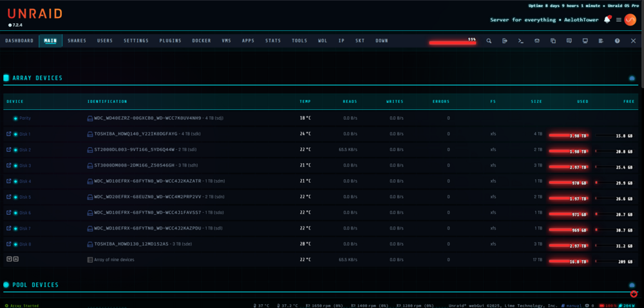The height and width of the screenshot is (308, 644).
Task: Collapse the Array Devices section toggle
Action: [x=632, y=78]
